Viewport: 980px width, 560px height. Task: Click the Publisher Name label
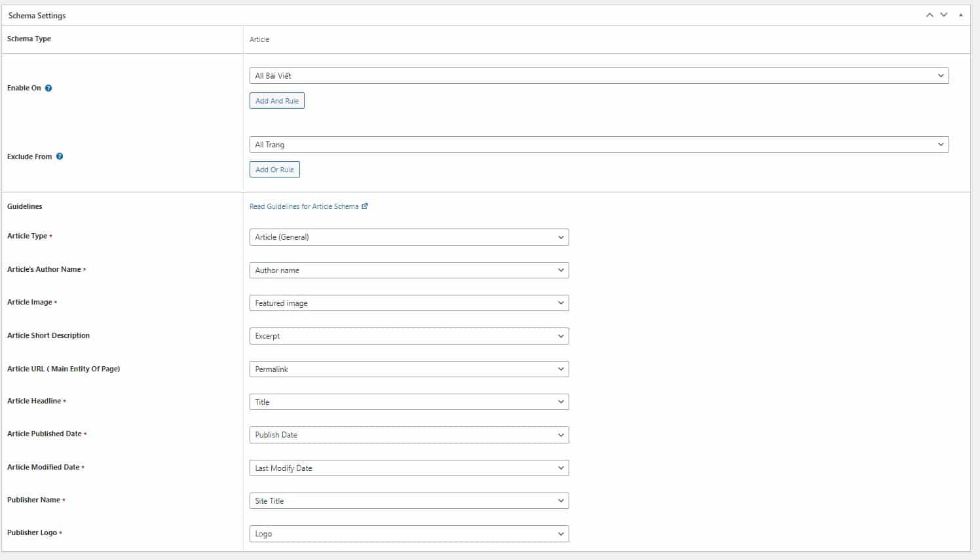click(x=33, y=500)
